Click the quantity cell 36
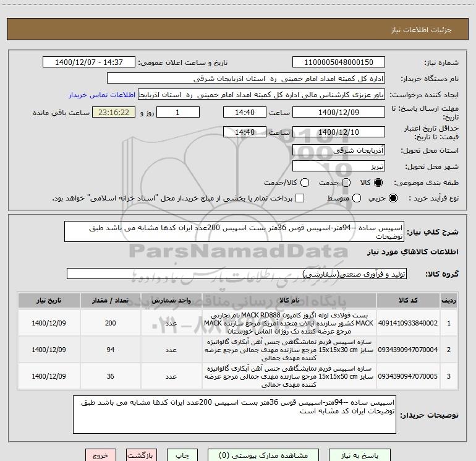 click(x=111, y=376)
